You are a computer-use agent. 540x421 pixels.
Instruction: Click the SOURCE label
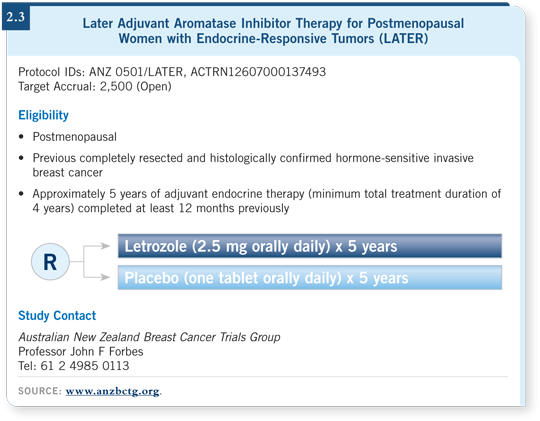(x=40, y=391)
